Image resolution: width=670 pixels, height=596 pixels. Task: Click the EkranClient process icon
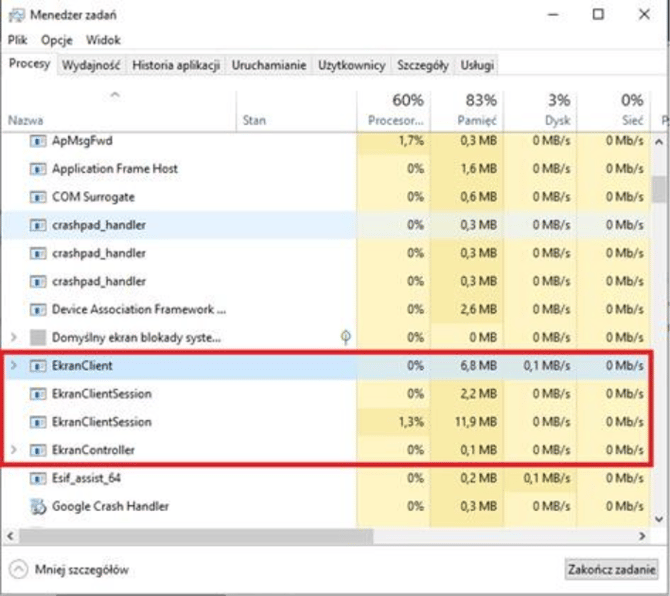[39, 366]
